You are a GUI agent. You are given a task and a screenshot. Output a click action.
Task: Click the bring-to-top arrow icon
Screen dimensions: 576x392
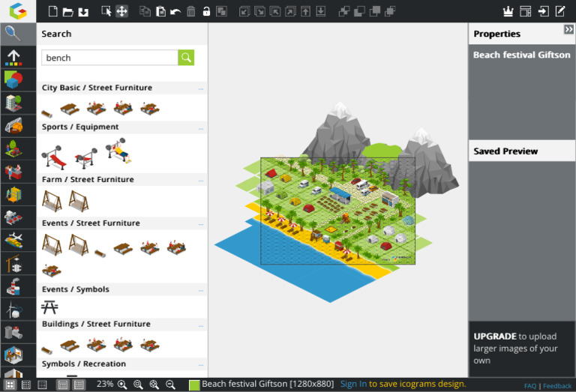pyautogui.click(x=306, y=11)
